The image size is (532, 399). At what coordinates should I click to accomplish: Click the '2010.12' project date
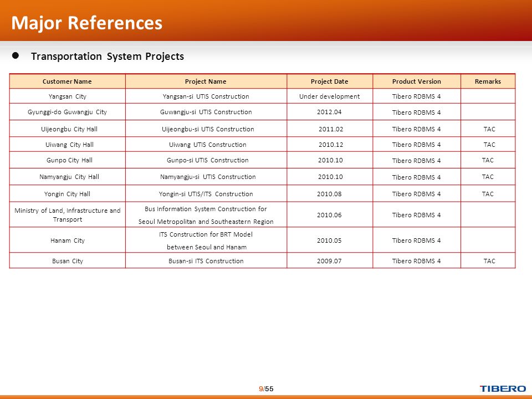point(331,145)
